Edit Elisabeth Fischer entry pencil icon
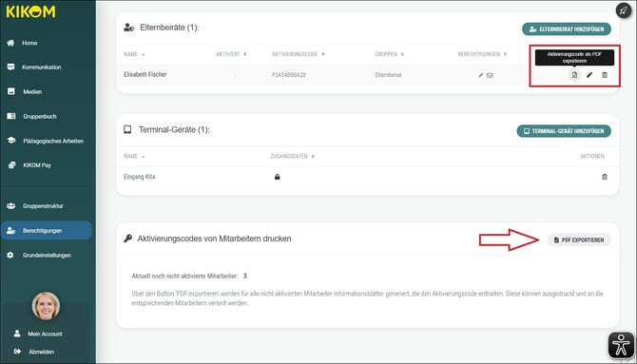Screen dimensions: 637x364 tap(589, 75)
